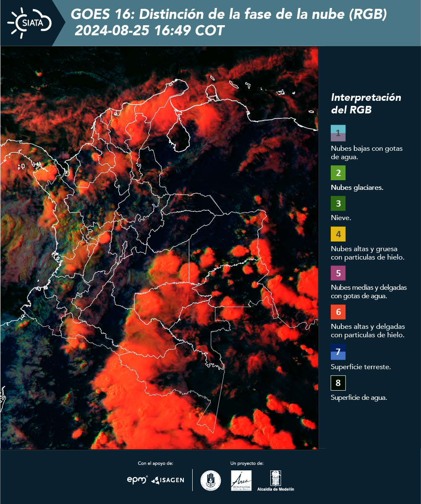
Task: Click "Nubes altas y delgadas" legend label
Action: [x=368, y=331]
